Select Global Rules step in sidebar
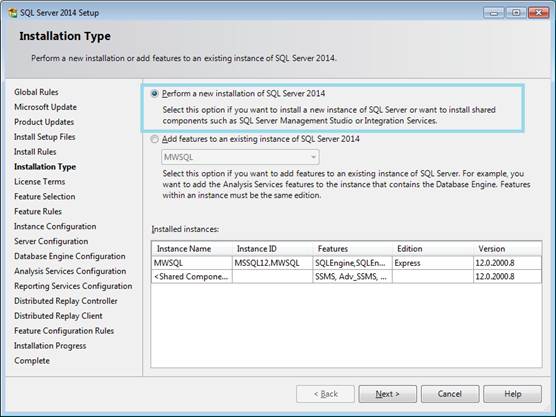Image resolution: width=556 pixels, height=417 pixels. (x=36, y=92)
